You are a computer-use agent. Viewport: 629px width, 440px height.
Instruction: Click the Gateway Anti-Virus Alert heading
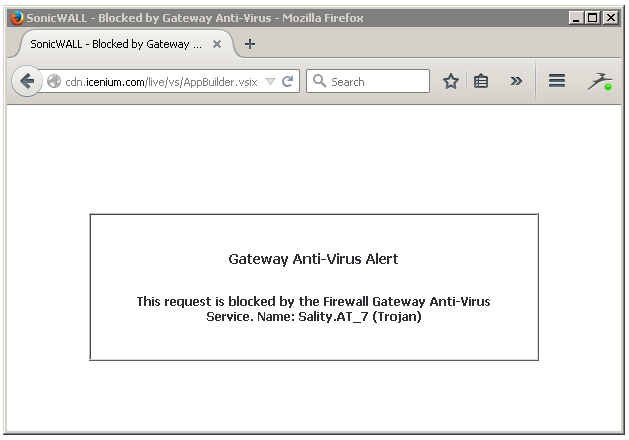(313, 259)
